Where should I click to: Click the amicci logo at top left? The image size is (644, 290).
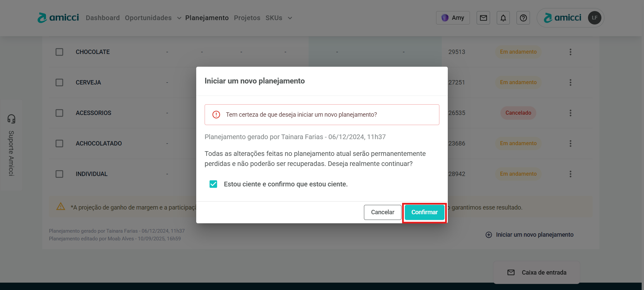click(x=58, y=18)
